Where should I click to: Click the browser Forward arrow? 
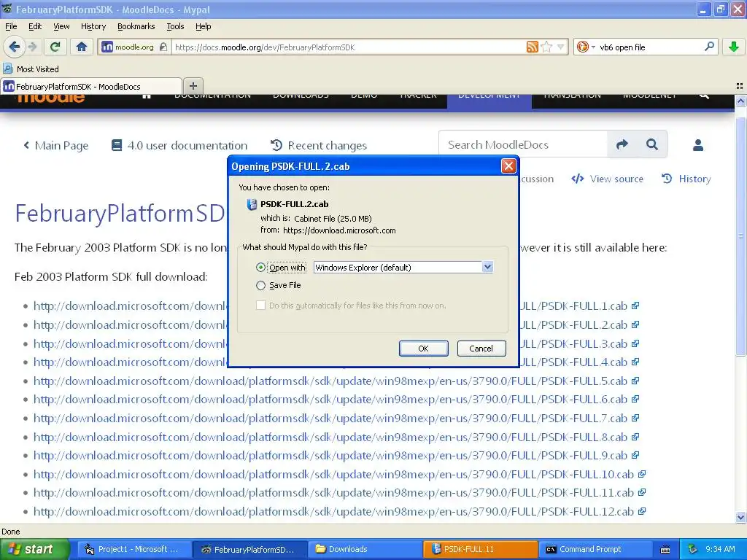pyautogui.click(x=32, y=47)
